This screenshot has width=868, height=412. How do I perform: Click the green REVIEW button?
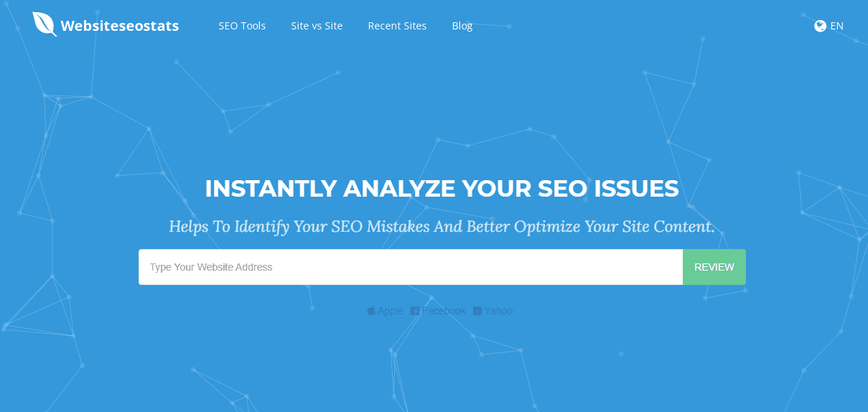click(714, 267)
